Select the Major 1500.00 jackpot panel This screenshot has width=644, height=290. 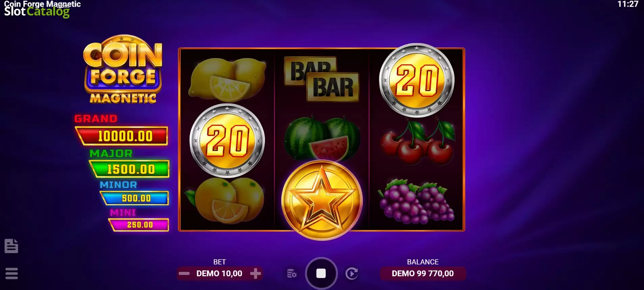click(x=130, y=169)
